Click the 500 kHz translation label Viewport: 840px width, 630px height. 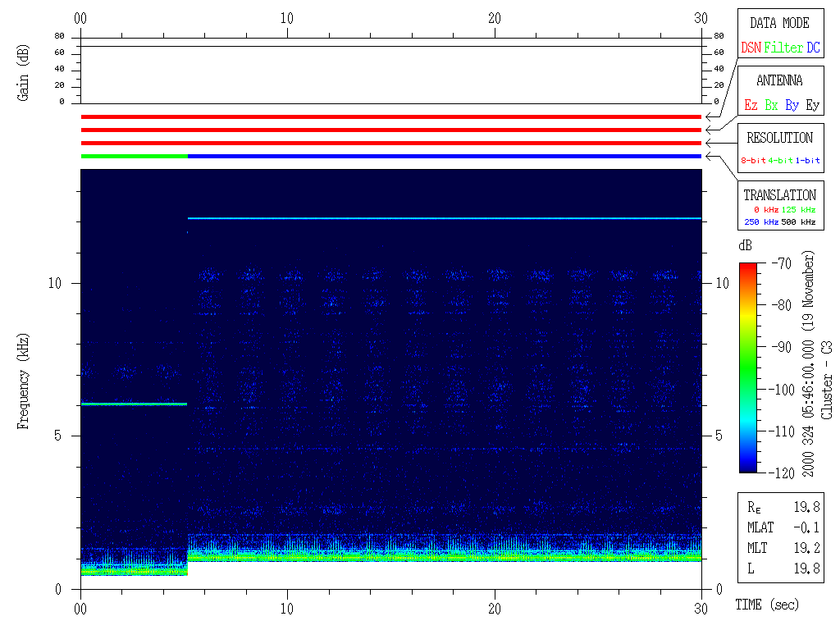[797, 222]
